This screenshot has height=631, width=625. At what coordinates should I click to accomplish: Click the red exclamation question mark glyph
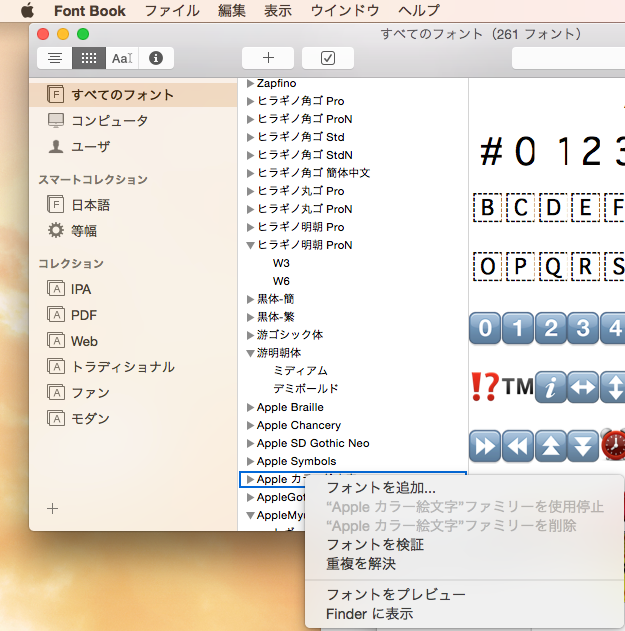(x=485, y=387)
